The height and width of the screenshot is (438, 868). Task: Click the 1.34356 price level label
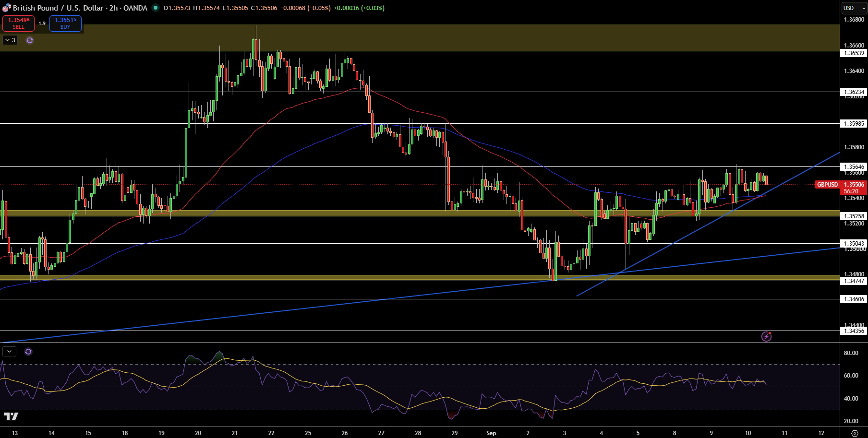point(854,331)
